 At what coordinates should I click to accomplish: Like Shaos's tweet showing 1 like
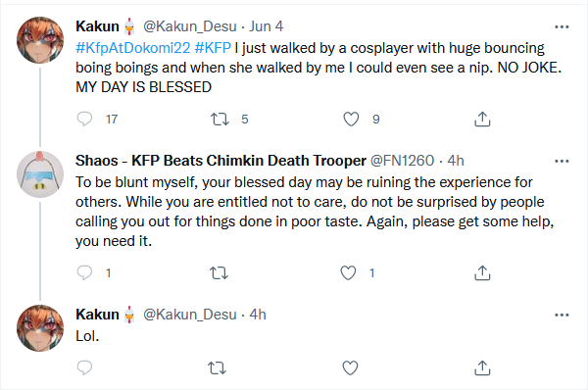pos(348,272)
